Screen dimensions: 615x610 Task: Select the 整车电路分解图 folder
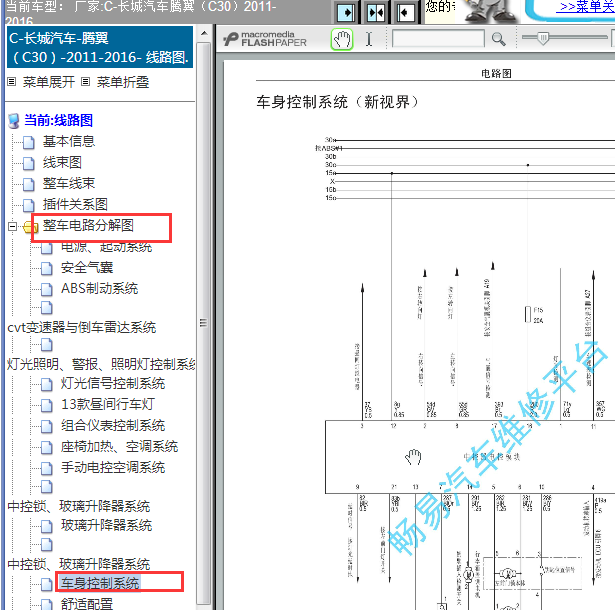pos(88,226)
